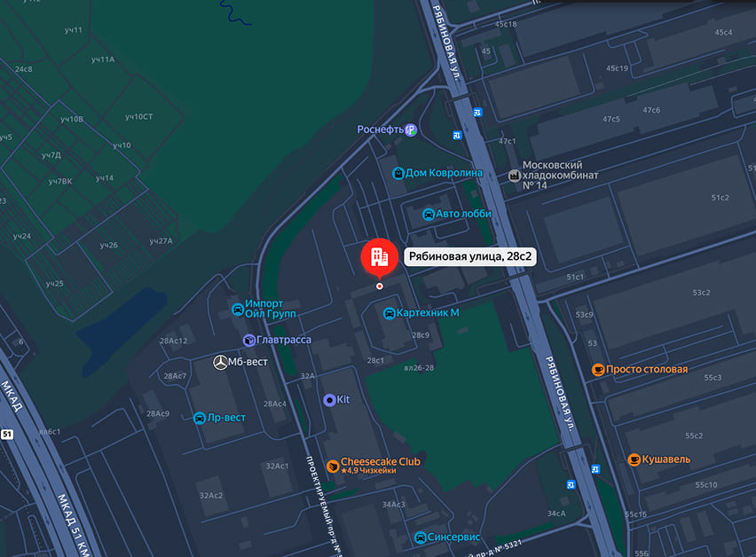Open the Kit place marker icon
Screen dimensions: 756x557
pos(330,400)
